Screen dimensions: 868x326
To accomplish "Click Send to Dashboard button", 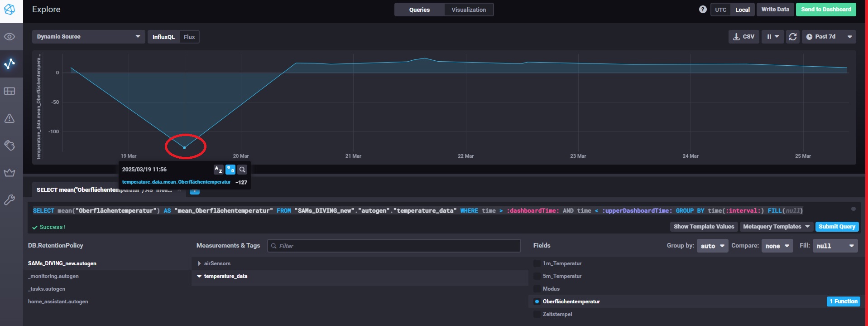I will point(826,10).
